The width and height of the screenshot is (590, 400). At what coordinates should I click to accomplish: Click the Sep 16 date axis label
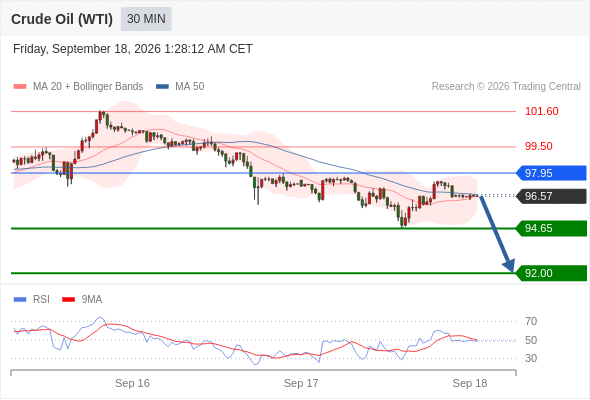tap(132, 383)
